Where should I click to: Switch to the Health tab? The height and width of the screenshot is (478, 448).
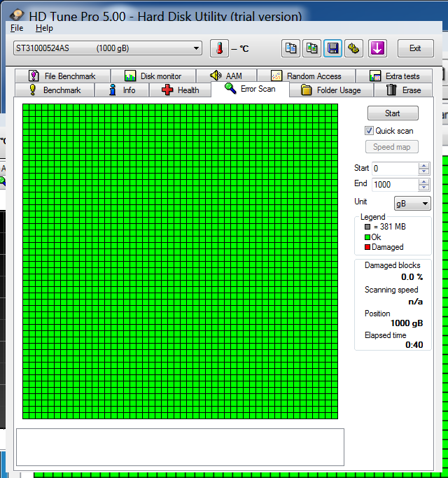[180, 90]
